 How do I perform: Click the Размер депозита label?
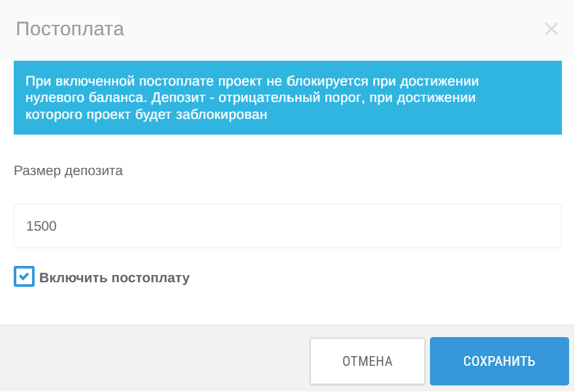[68, 171]
